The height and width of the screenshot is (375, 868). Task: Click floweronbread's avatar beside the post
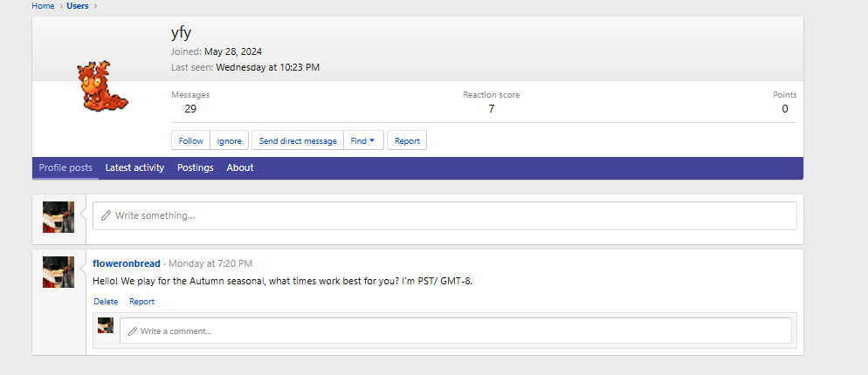(x=59, y=272)
